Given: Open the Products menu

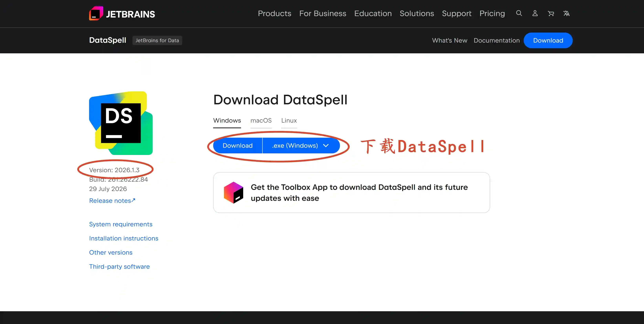Looking at the screenshot, I should tap(275, 14).
